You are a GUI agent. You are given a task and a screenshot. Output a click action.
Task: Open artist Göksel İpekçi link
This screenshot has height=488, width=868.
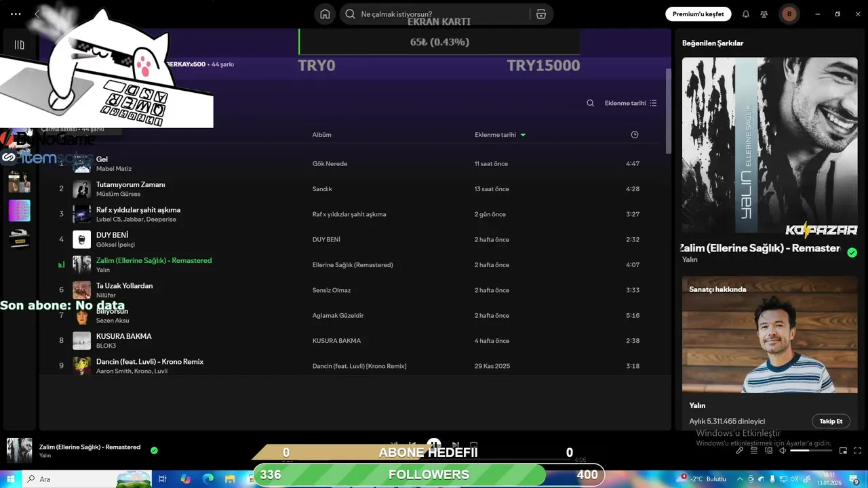[x=115, y=245]
